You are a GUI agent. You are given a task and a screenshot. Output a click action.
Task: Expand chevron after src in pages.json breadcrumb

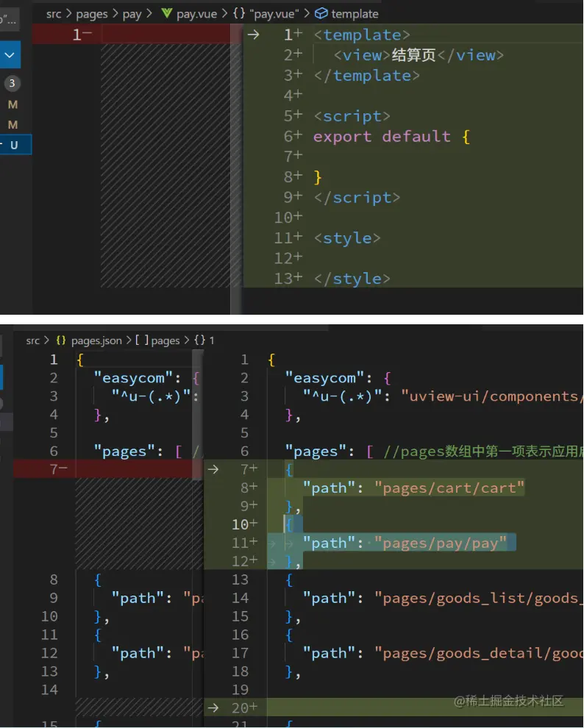click(46, 340)
